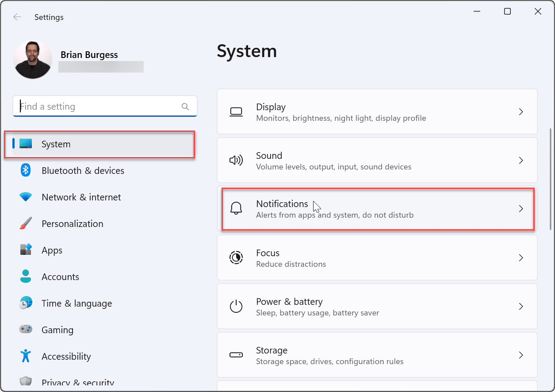
Task: Click the Gaming controller icon
Action: 25,330
